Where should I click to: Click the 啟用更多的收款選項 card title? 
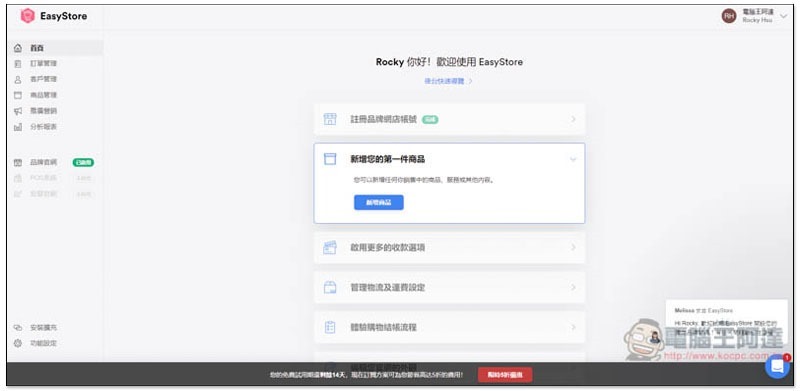tap(388, 248)
